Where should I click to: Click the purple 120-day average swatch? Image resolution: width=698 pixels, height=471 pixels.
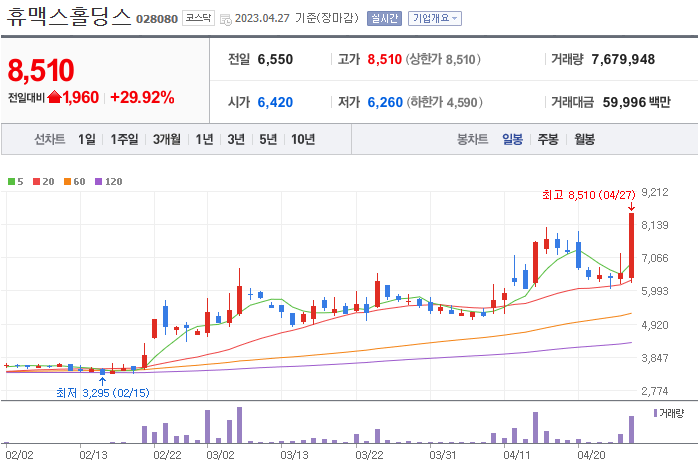(x=99, y=182)
